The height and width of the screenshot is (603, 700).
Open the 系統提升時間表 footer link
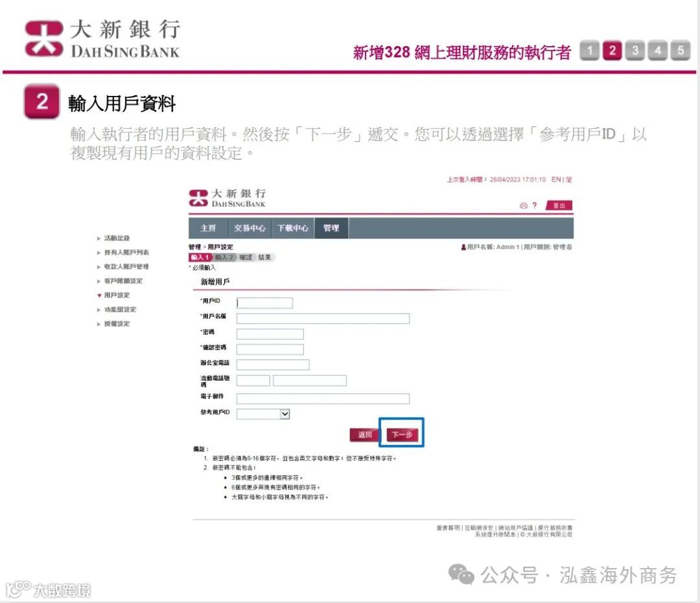[x=495, y=534]
